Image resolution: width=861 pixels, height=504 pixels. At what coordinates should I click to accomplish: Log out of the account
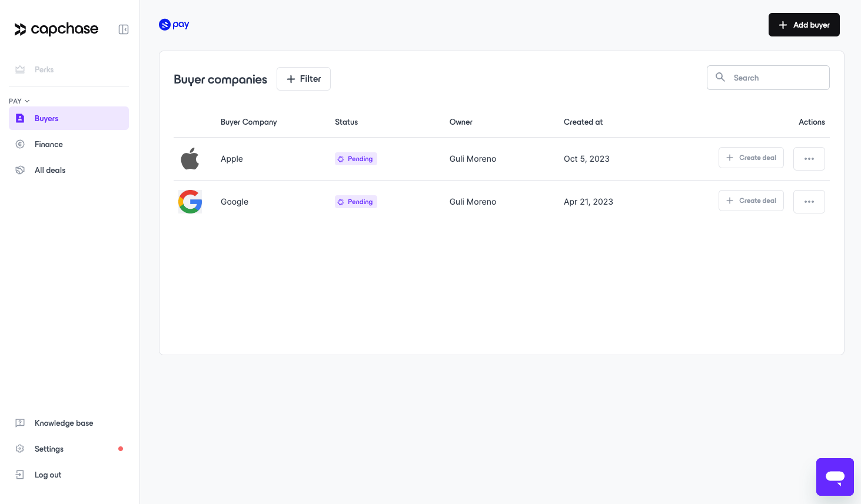pos(69,475)
